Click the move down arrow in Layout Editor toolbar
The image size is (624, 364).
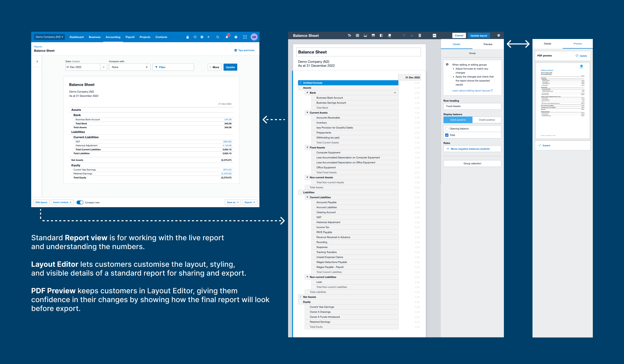pyautogui.click(x=412, y=36)
